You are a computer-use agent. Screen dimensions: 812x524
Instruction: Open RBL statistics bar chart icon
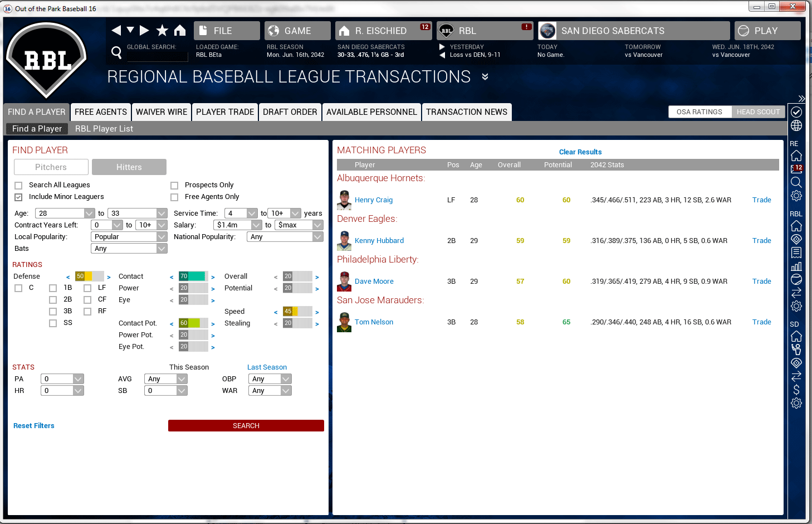(x=796, y=266)
